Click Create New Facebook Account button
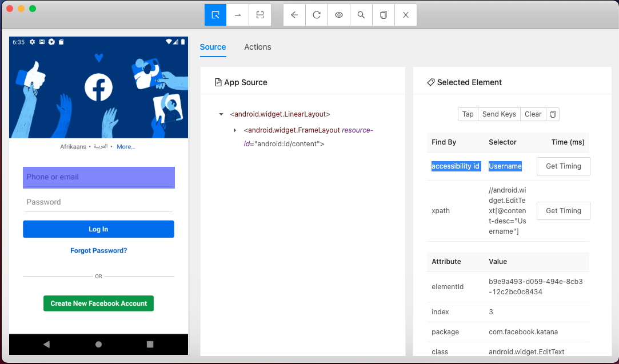 click(x=99, y=303)
